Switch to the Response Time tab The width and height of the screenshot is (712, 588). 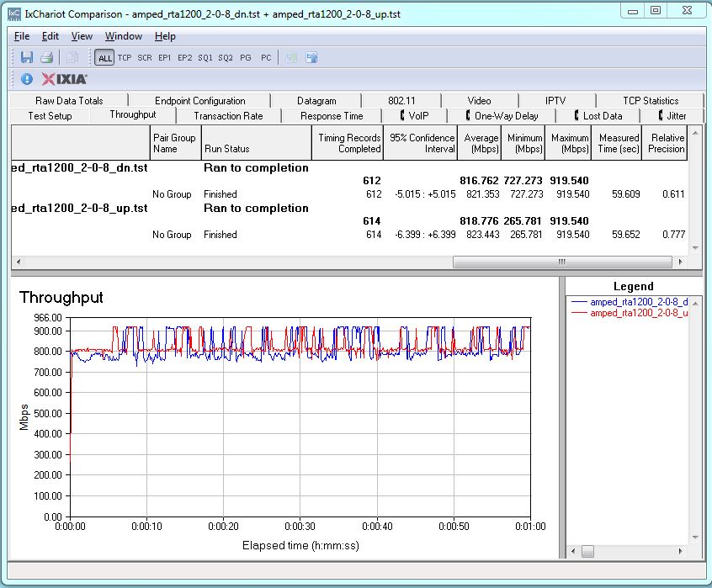(x=332, y=116)
